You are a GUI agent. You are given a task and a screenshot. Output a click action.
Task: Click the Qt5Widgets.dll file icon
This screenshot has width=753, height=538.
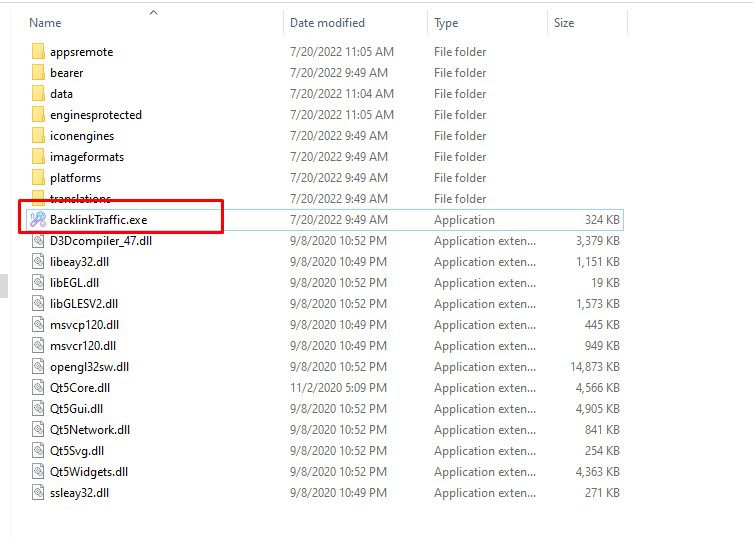pos(38,472)
